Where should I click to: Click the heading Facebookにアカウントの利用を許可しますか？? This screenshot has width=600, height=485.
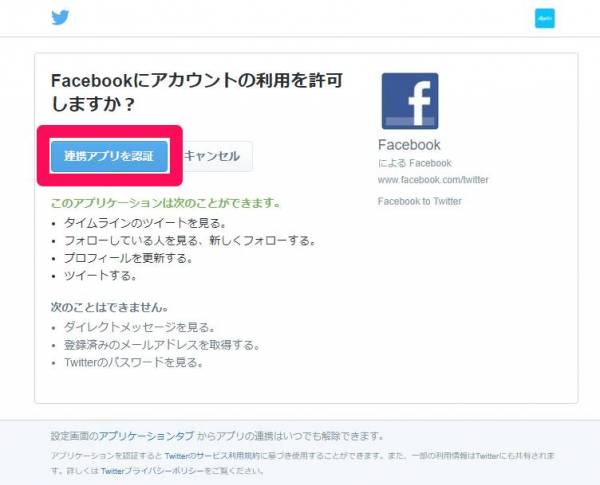(x=197, y=92)
